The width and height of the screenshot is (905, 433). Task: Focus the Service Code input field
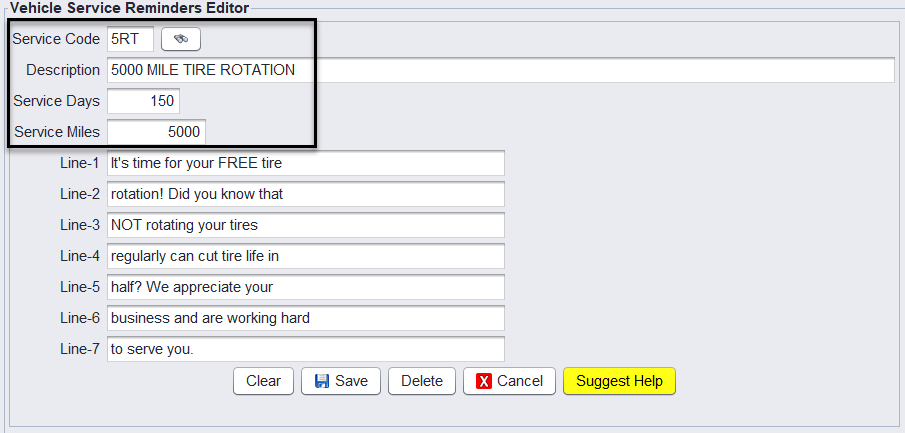click(130, 39)
